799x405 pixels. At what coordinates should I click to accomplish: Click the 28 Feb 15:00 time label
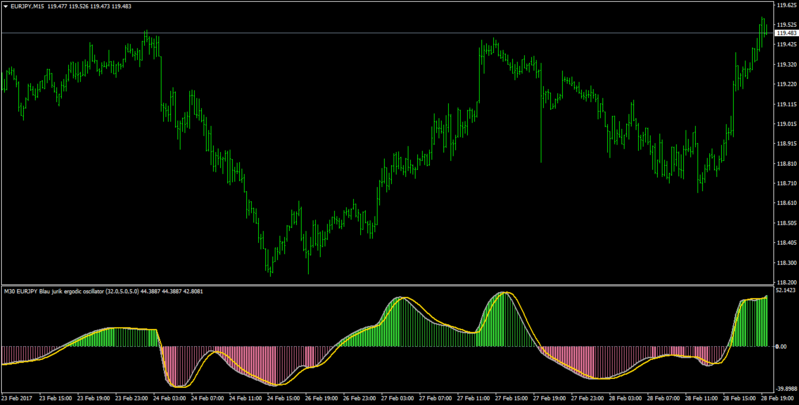740,398
